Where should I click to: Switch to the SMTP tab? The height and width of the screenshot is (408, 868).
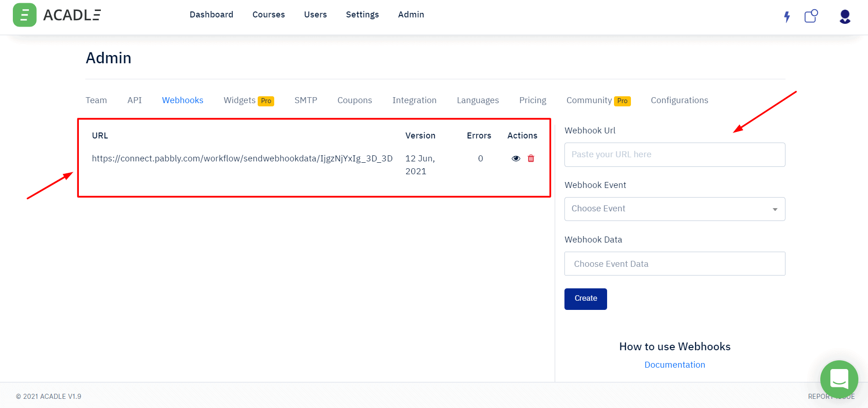[306, 100]
